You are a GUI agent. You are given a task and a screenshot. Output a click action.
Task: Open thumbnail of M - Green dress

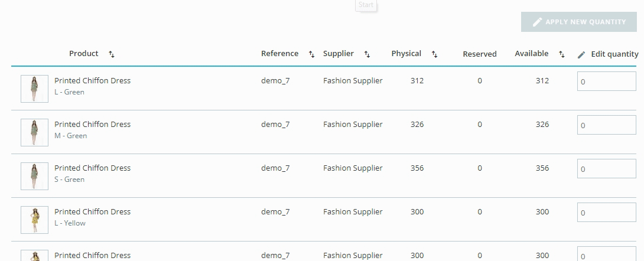pyautogui.click(x=34, y=132)
